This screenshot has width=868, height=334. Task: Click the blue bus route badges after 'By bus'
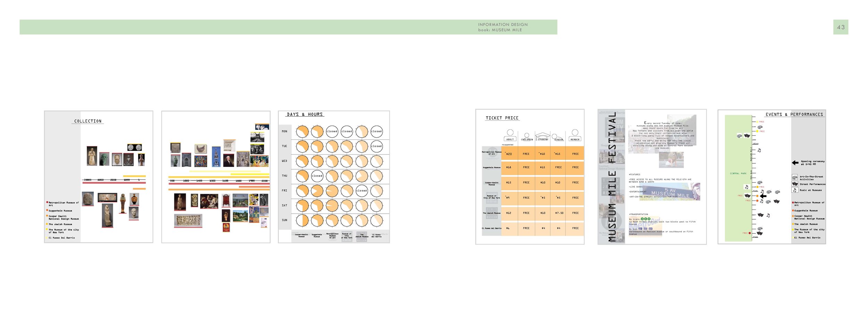[x=645, y=229]
